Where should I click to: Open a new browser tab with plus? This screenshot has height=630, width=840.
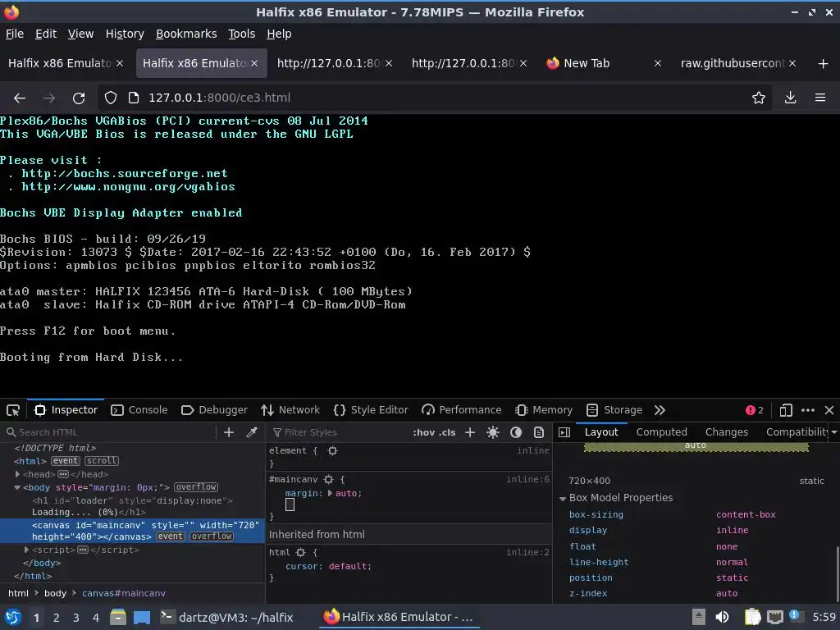click(824, 64)
